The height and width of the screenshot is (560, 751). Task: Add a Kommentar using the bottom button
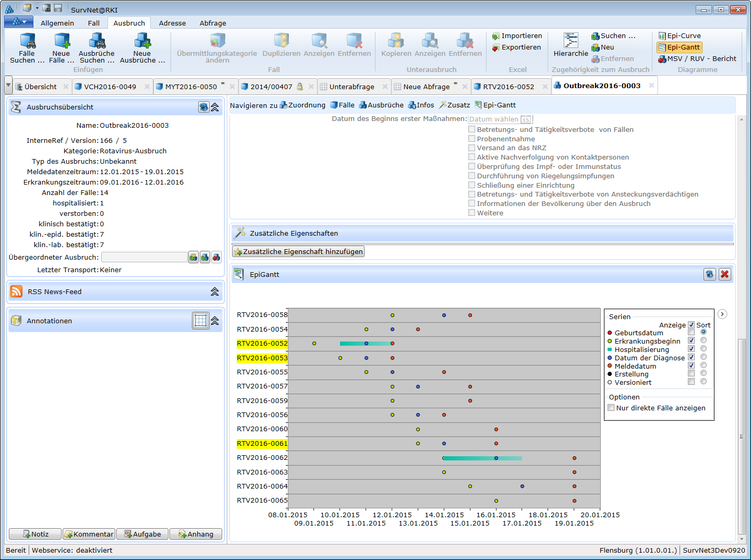(x=89, y=534)
